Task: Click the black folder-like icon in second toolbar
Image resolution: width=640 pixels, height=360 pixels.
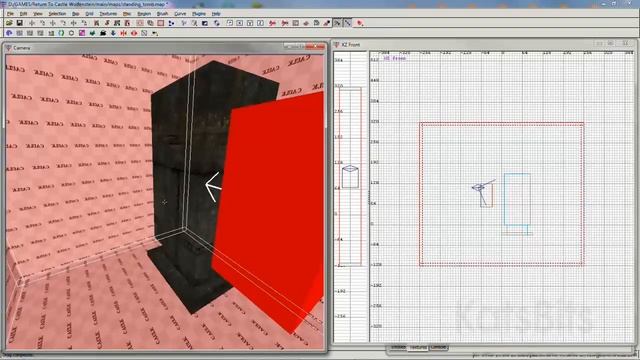Action: (x=102, y=33)
